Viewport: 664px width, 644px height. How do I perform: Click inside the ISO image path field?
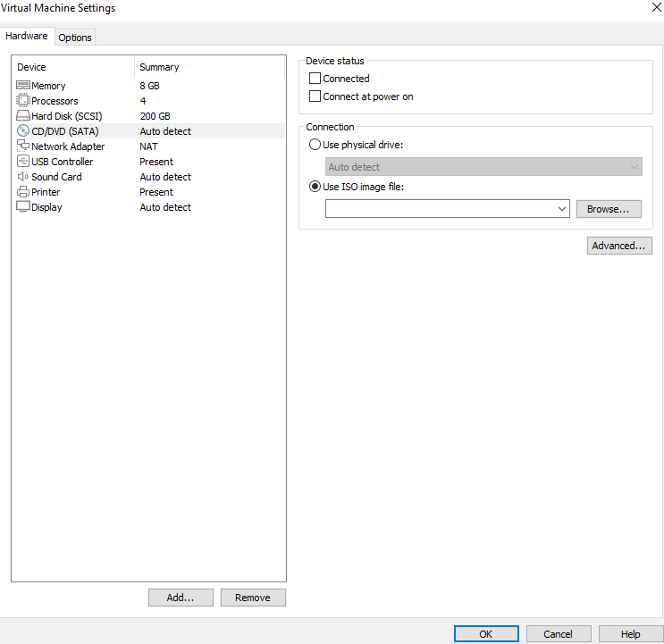440,209
